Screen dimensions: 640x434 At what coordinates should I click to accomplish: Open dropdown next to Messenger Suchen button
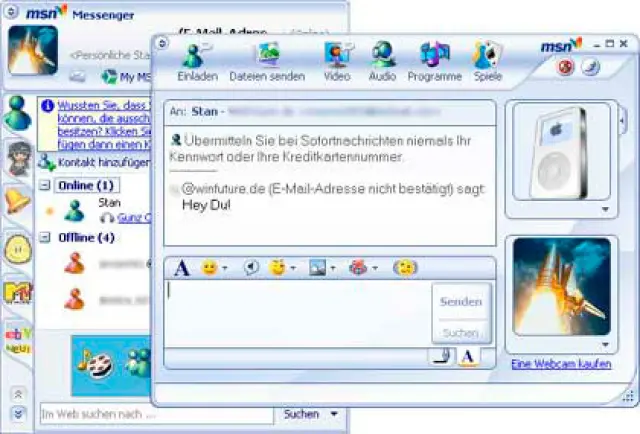(334, 414)
